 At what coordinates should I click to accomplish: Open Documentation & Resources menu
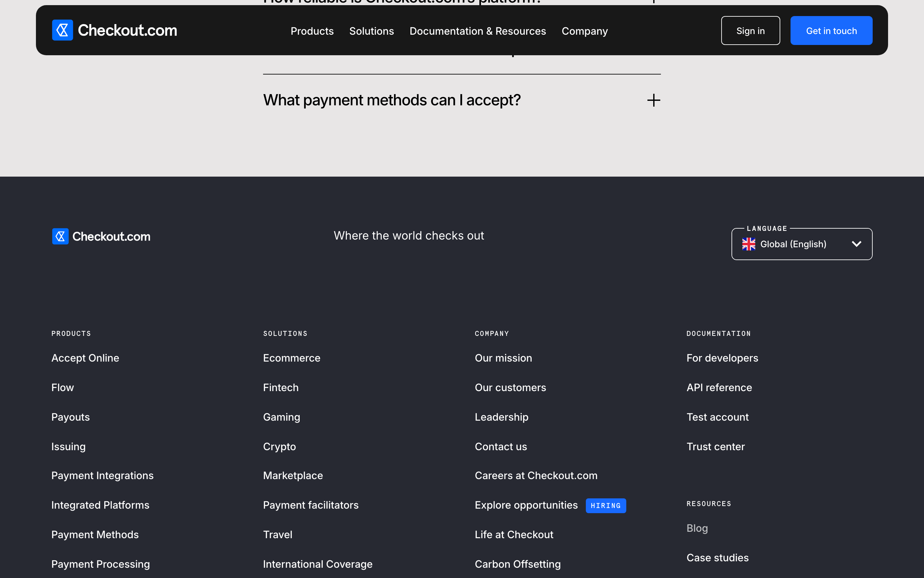478,31
